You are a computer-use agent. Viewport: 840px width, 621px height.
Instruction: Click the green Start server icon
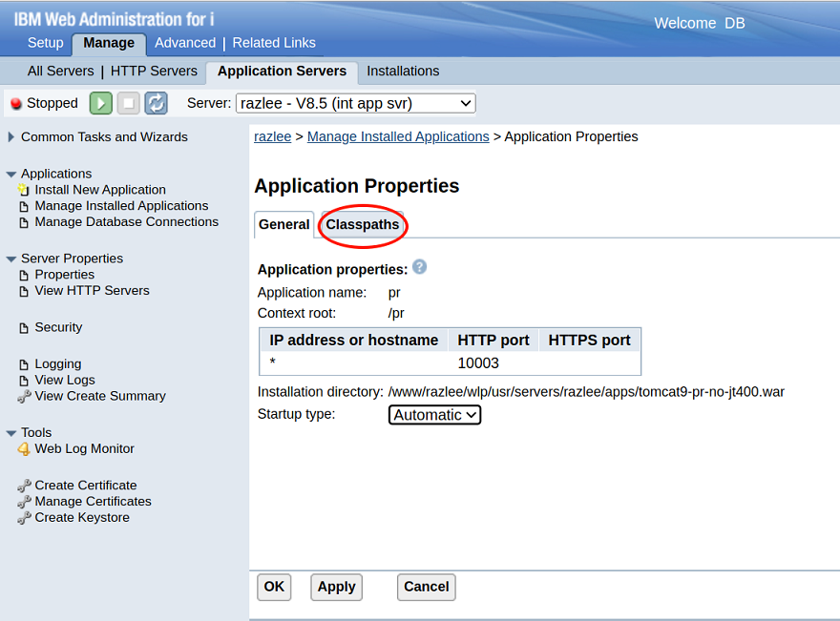pyautogui.click(x=101, y=103)
